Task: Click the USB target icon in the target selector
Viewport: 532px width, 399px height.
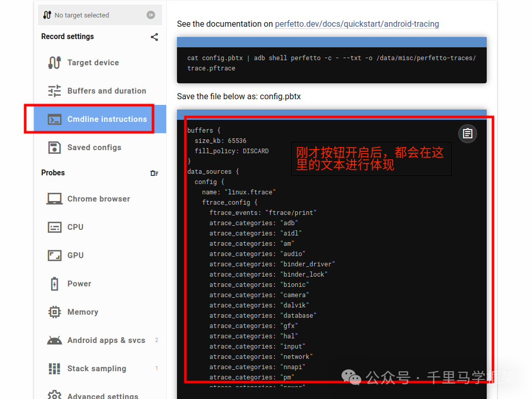Action: coord(47,15)
